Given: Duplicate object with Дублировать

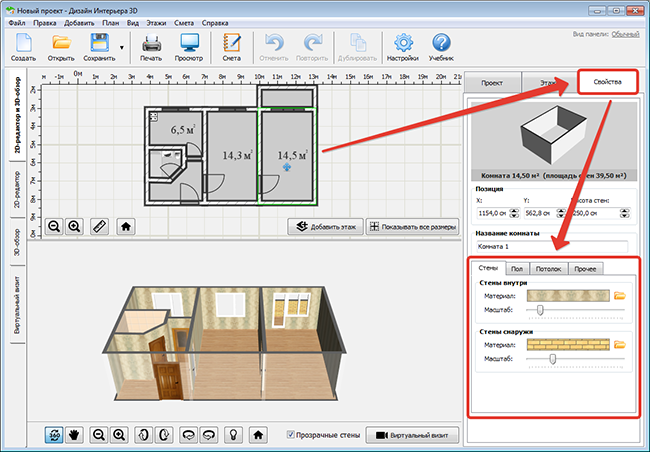Looking at the screenshot, I should 357,47.
